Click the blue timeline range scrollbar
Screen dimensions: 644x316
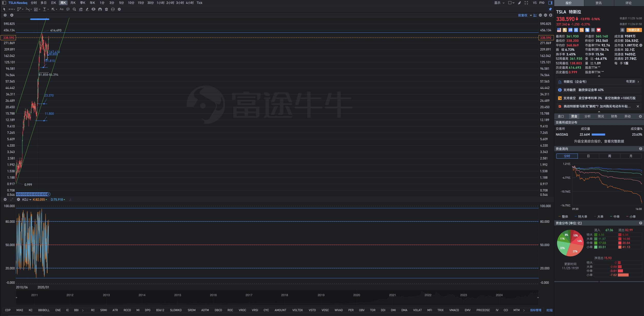coord(33,194)
